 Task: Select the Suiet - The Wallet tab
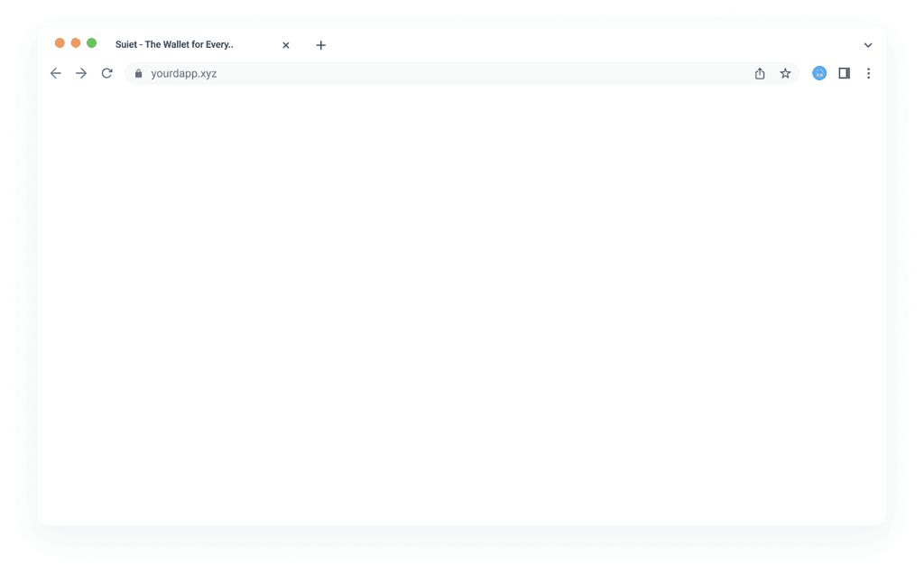tap(174, 45)
